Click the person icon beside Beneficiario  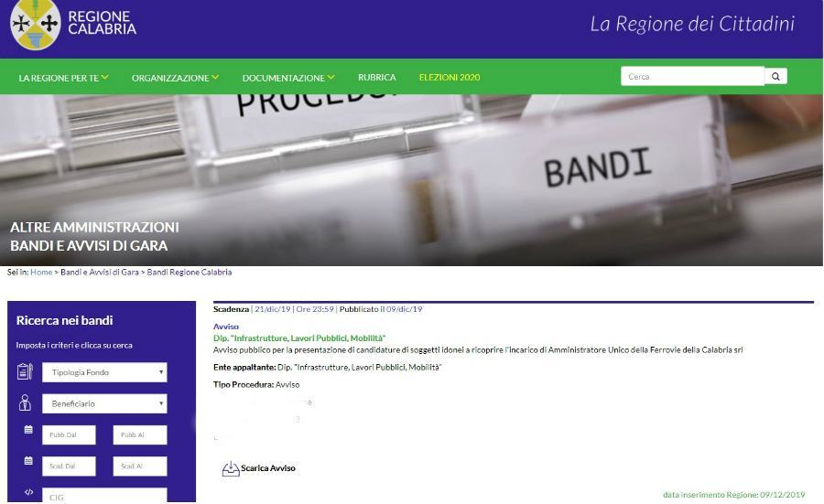25,402
